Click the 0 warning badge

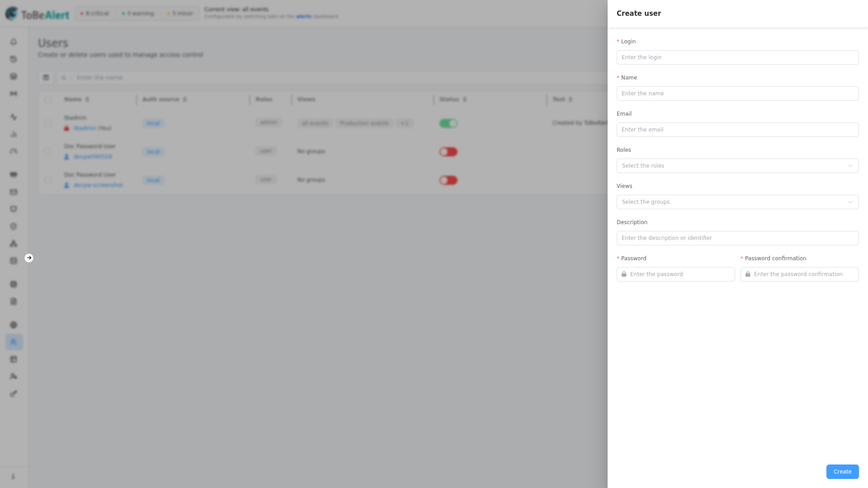137,14
